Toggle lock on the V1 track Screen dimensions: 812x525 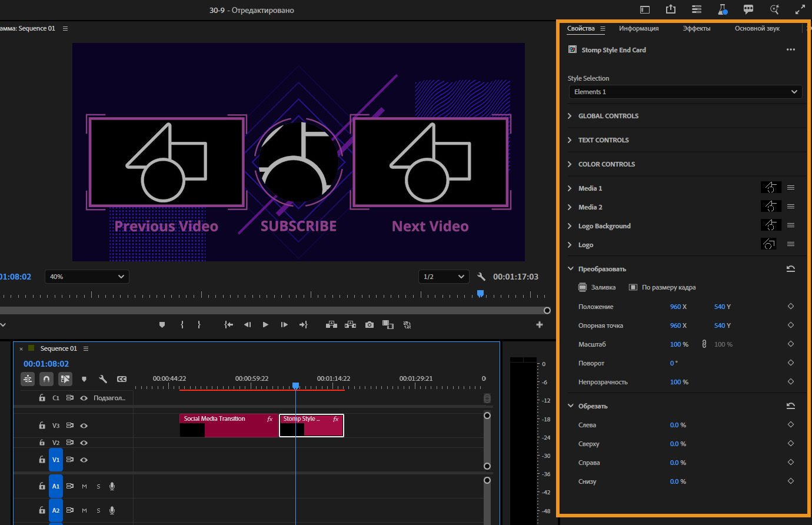click(x=42, y=460)
